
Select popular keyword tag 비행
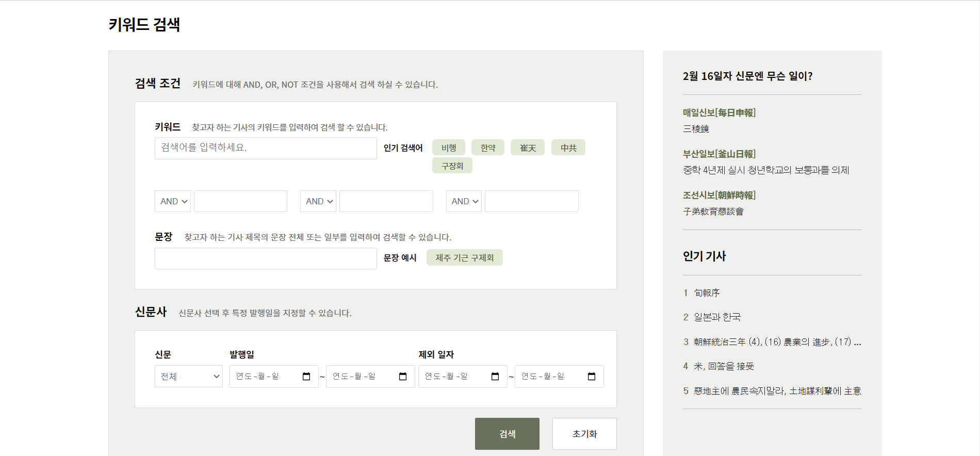[x=449, y=148]
